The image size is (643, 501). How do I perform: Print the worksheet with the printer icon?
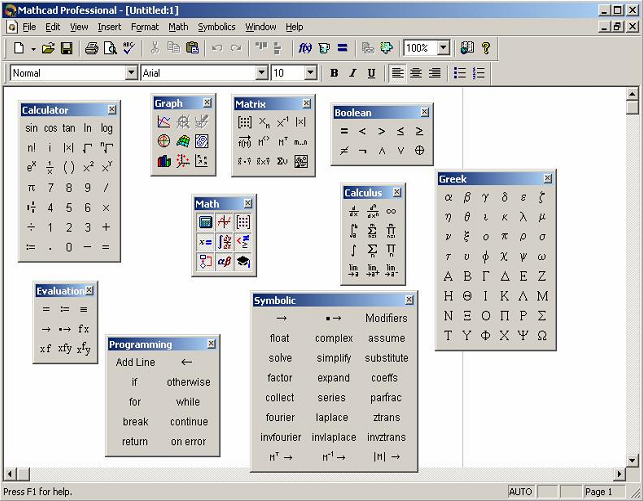click(x=91, y=48)
